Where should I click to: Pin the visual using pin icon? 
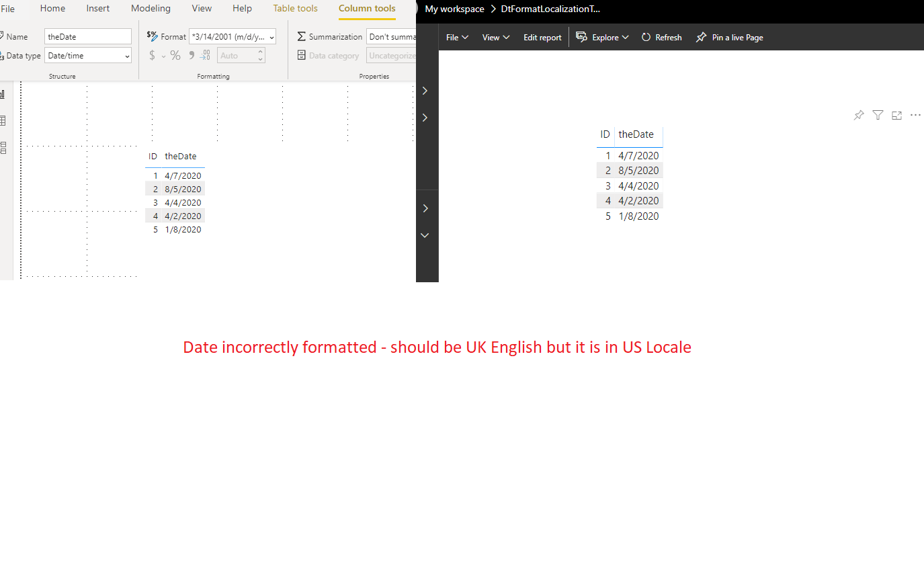coord(859,115)
